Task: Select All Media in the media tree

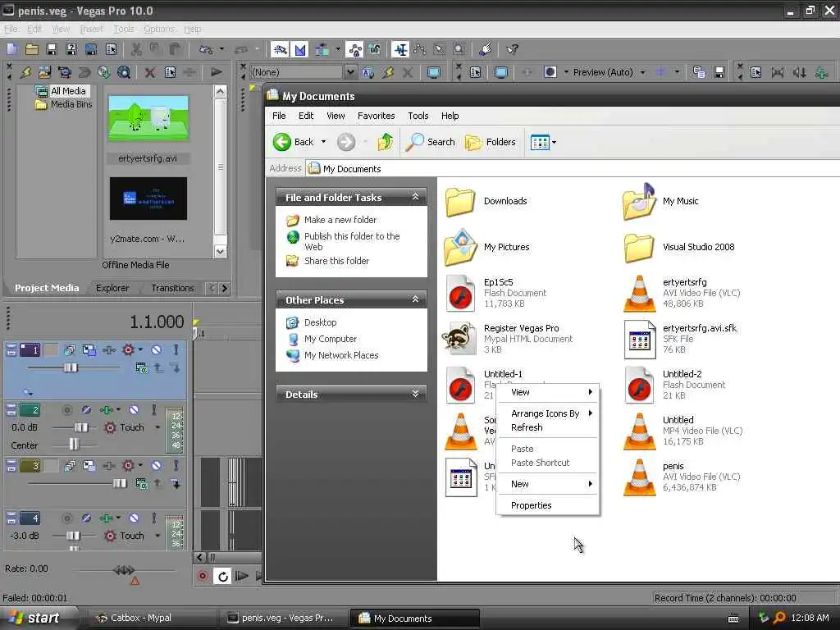Action: (x=68, y=91)
